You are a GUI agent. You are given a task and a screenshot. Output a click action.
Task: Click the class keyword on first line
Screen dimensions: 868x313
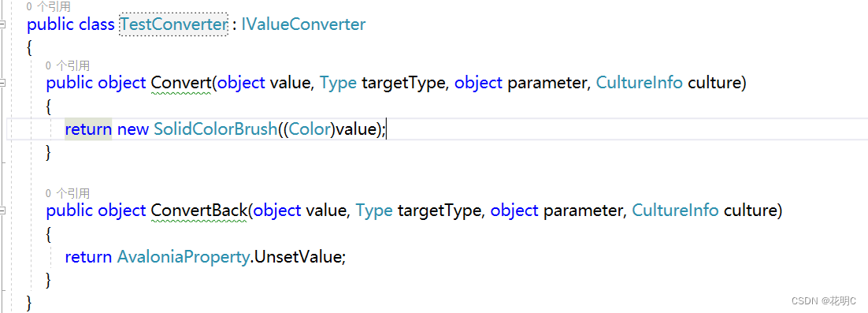(x=98, y=24)
